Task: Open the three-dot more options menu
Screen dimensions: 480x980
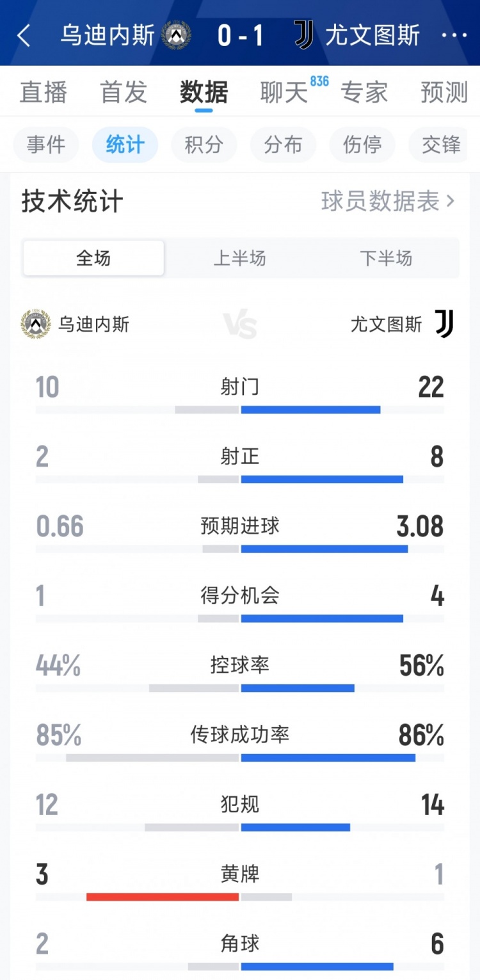Action: tap(454, 35)
